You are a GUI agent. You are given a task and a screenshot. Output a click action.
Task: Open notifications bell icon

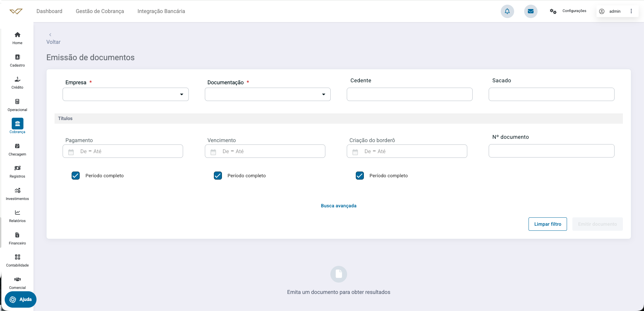tap(507, 11)
